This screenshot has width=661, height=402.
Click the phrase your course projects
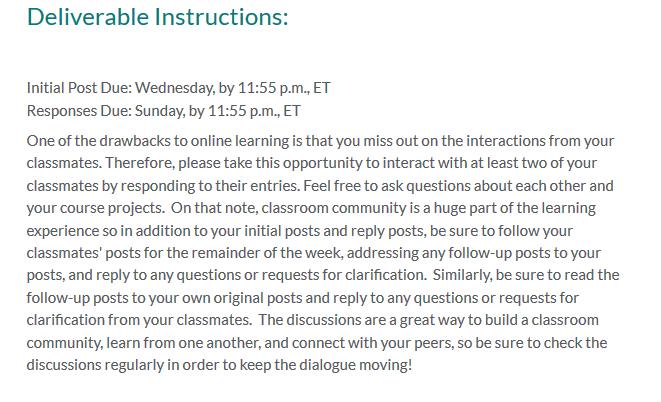click(x=96, y=208)
